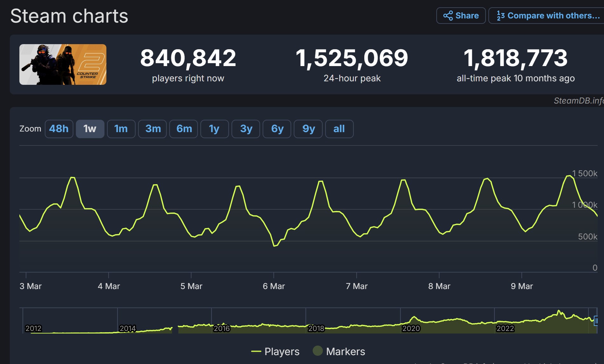This screenshot has width=604, height=364.
Task: Switch zoom to 1m
Action: pyautogui.click(x=121, y=129)
